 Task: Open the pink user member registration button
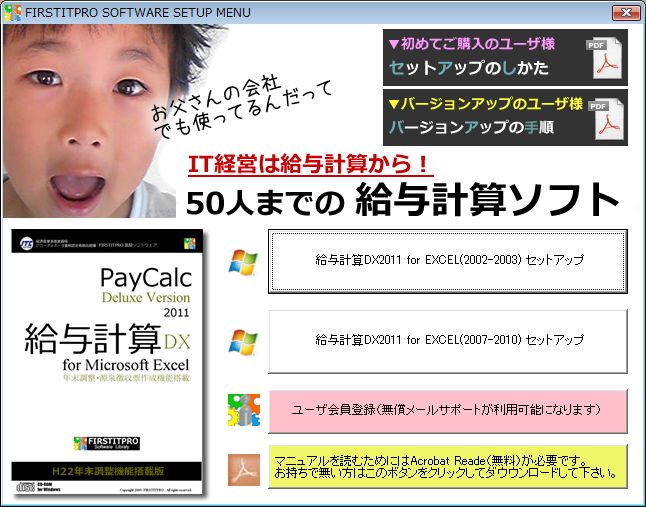(448, 411)
